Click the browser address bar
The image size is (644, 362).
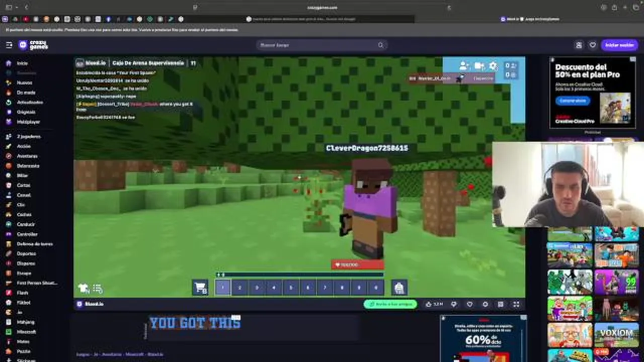pos(322,8)
